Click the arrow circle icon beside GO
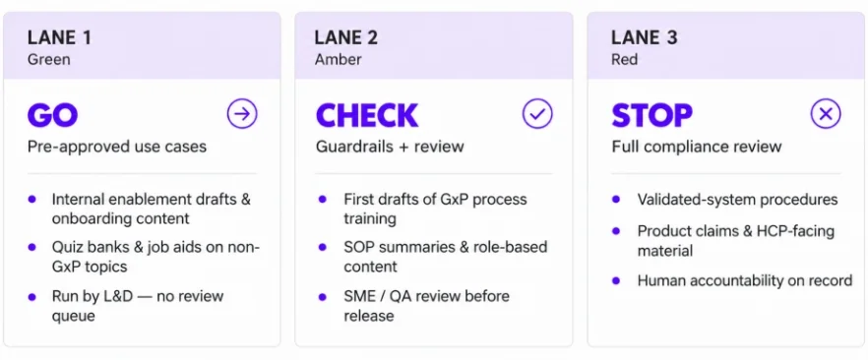This screenshot has height=360, width=868. (x=242, y=114)
